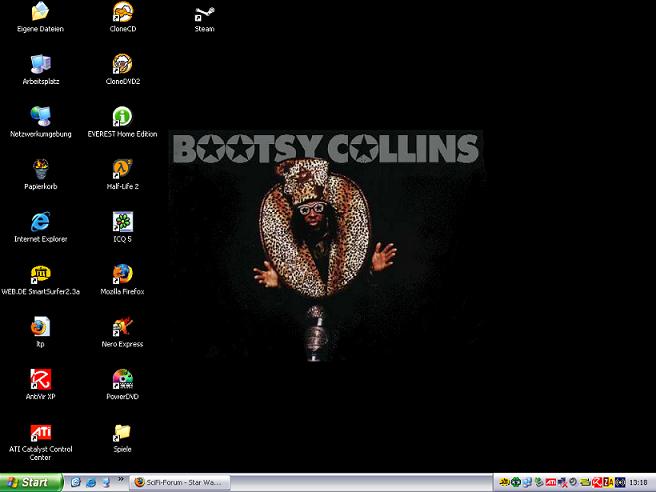The height and width of the screenshot is (492, 656).
Task: Select the PowerDVD desktop icon
Action: click(123, 380)
